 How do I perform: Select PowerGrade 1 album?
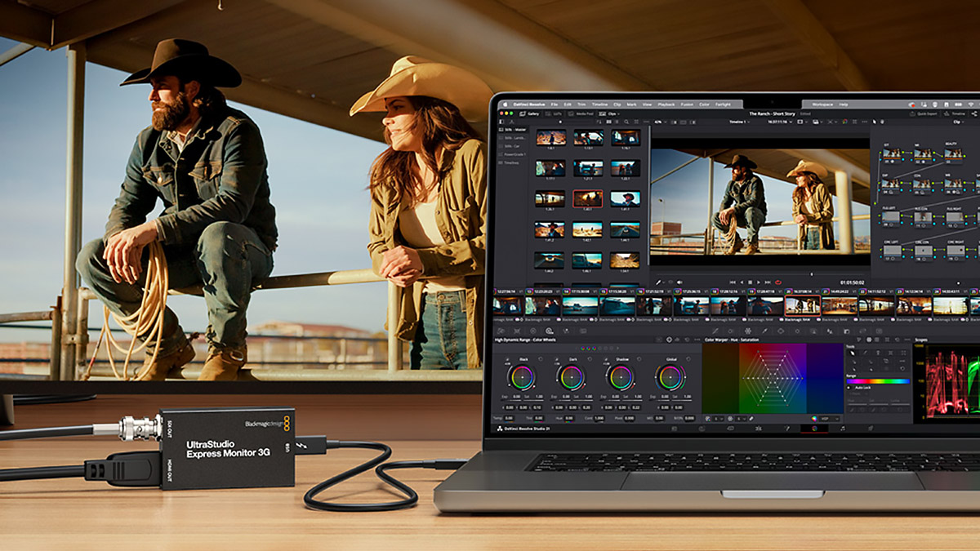514,154
